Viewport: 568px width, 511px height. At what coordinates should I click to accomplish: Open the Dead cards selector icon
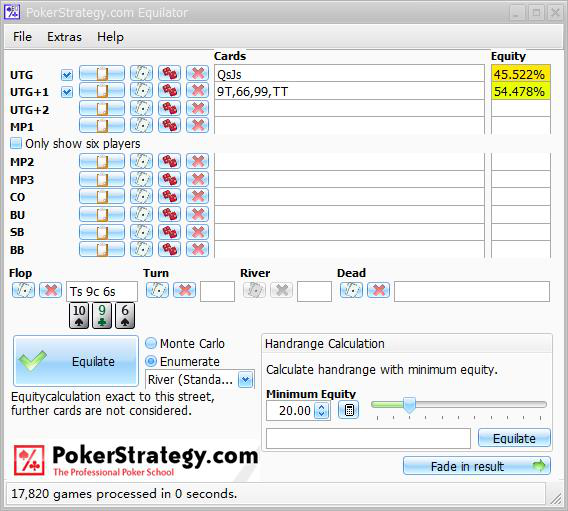click(x=351, y=290)
